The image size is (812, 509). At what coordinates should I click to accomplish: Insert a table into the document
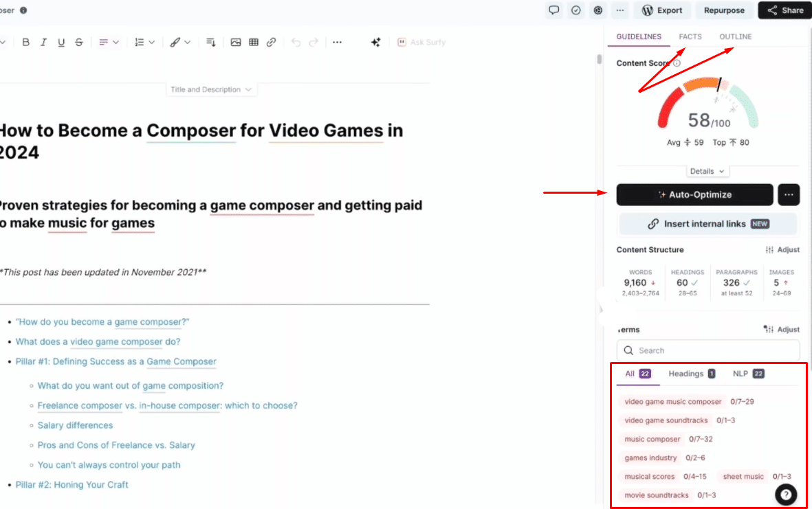[x=254, y=43]
